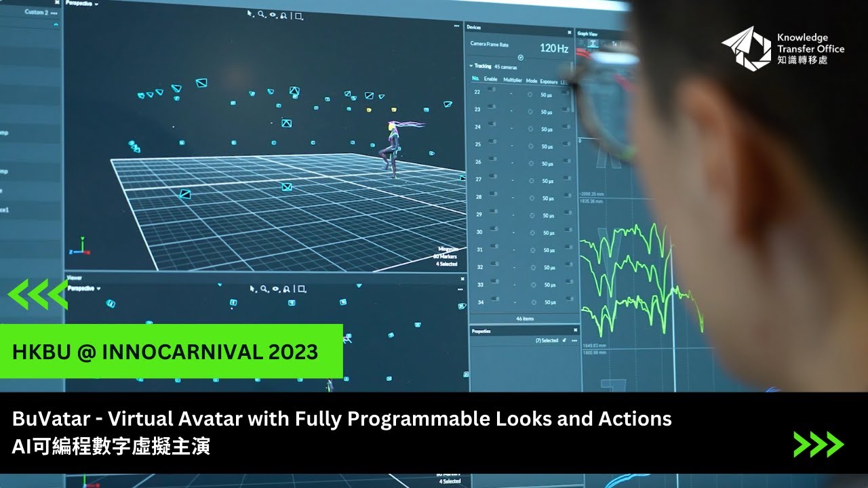Open the Perspective dropdown in top viewport
This screenshot has width=868, height=488.
tap(83, 3)
